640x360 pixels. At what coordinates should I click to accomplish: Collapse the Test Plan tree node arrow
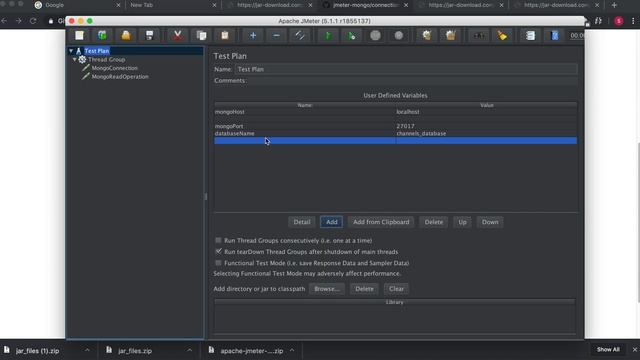coord(71,51)
